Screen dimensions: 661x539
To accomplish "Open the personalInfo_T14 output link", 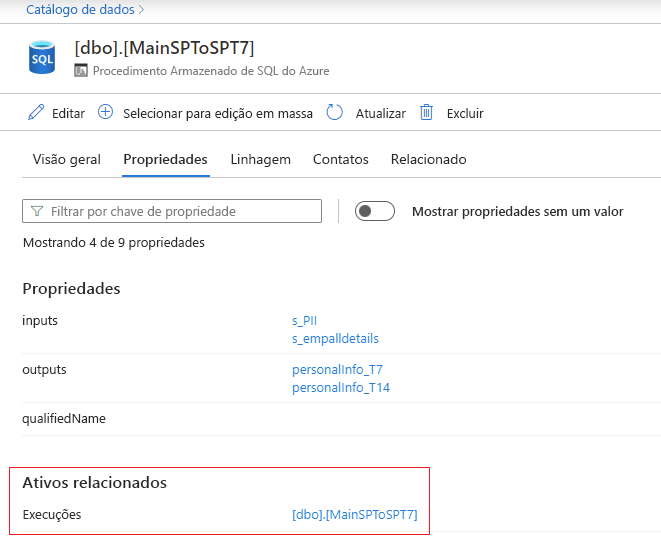I will coord(341,387).
